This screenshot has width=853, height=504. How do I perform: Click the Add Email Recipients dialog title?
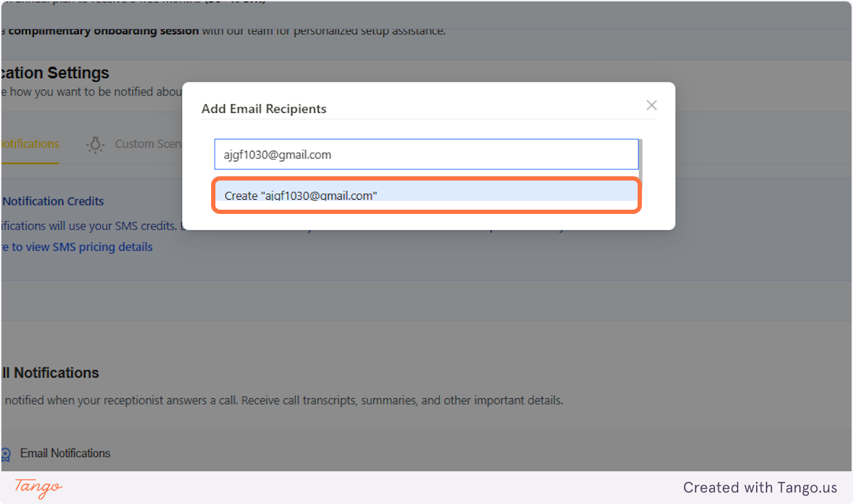[264, 109]
